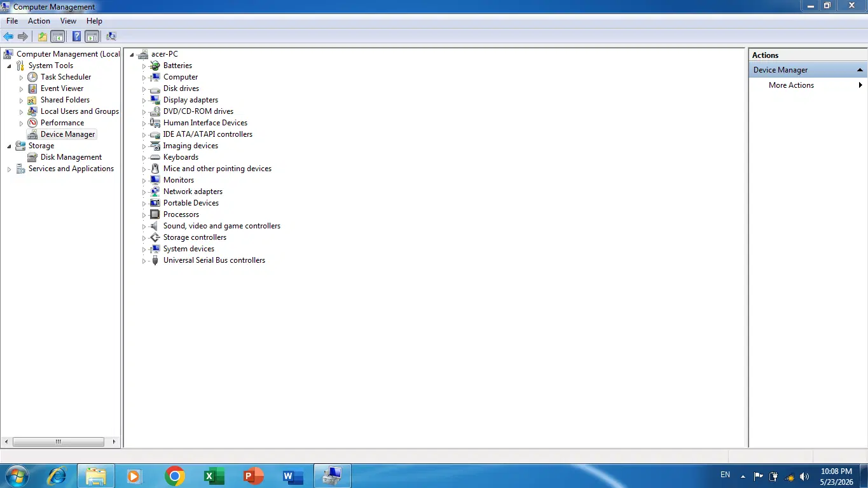868x488 pixels.
Task: Toggle the Show/Hide Console Tree button
Action: pyautogui.click(x=58, y=36)
